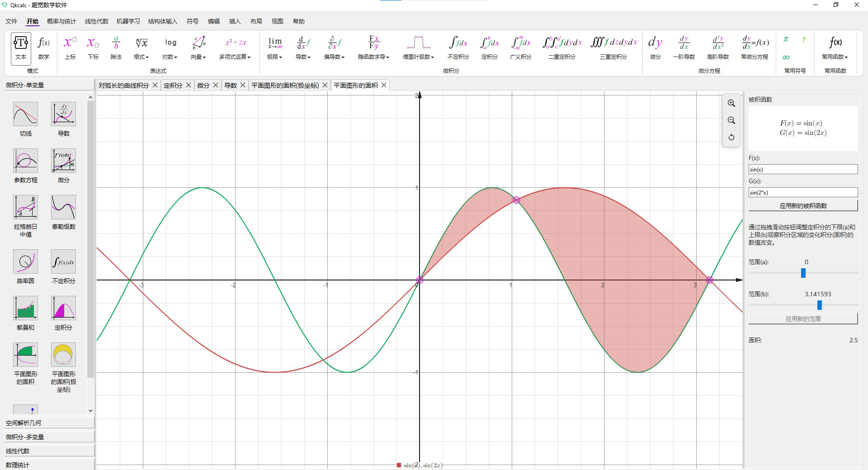Insert the infinity symbol from 常用符号
This screenshot has height=470, width=868.
[x=786, y=57]
